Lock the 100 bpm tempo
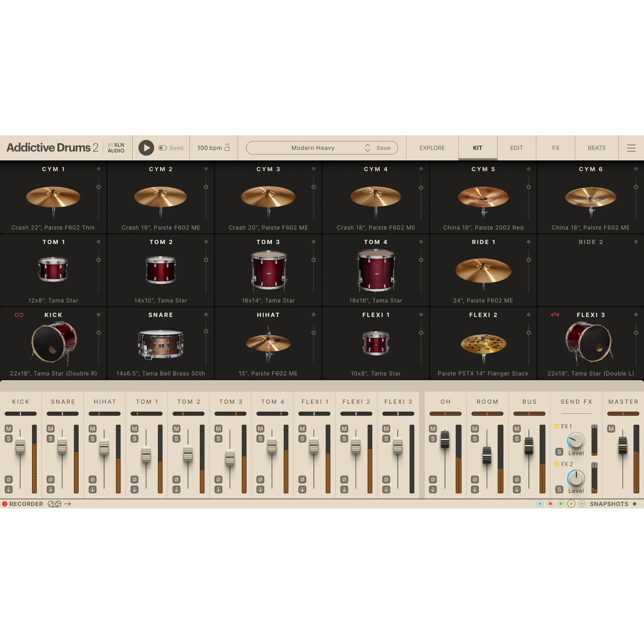This screenshot has height=644, width=644. point(227,147)
